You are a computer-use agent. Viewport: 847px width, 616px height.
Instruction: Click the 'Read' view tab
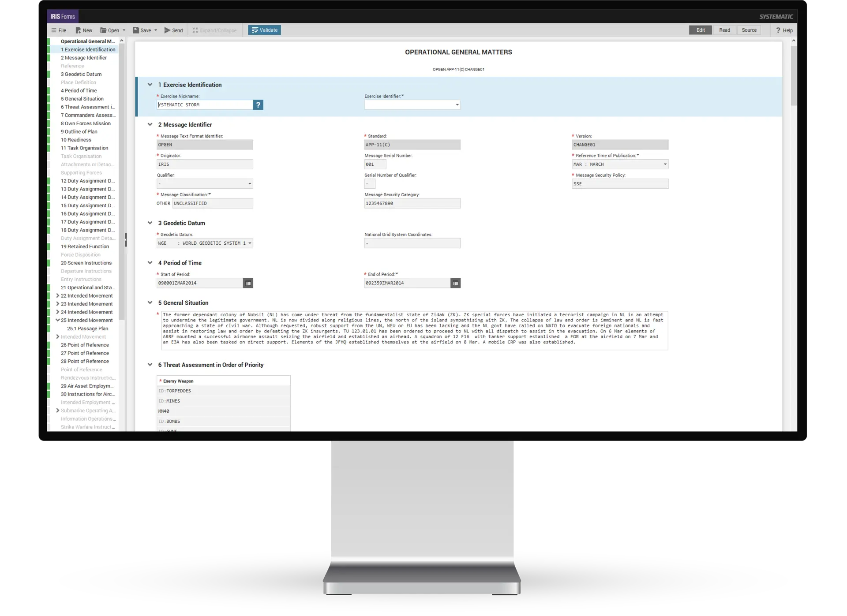pos(724,30)
